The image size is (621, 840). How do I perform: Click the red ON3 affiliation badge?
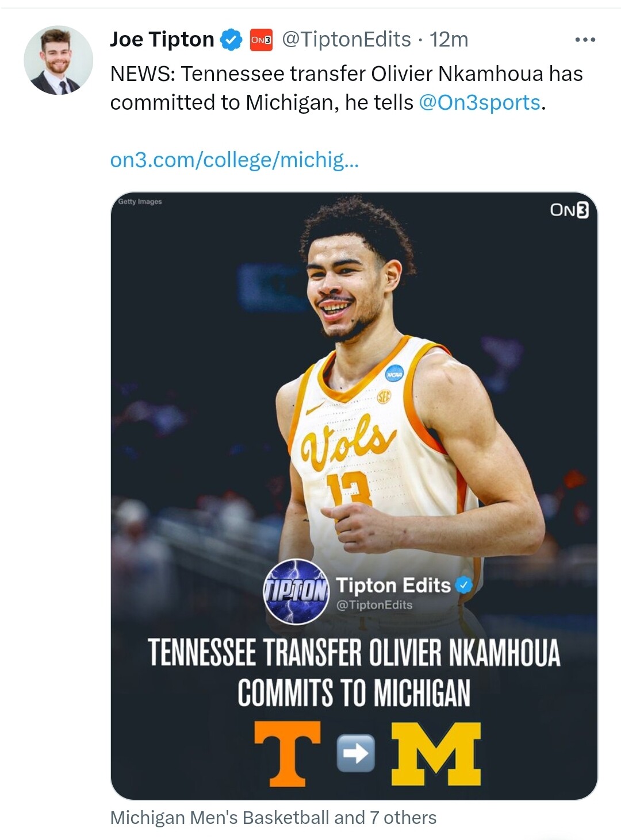261,40
